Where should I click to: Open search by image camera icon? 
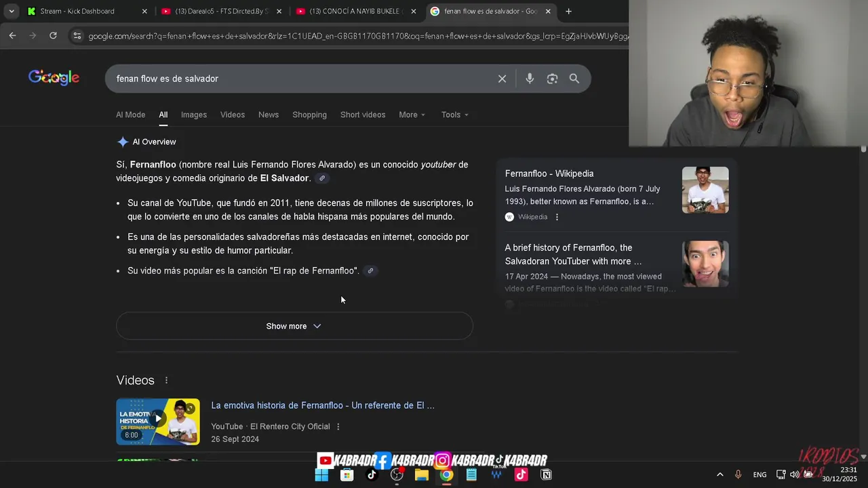[x=552, y=79]
